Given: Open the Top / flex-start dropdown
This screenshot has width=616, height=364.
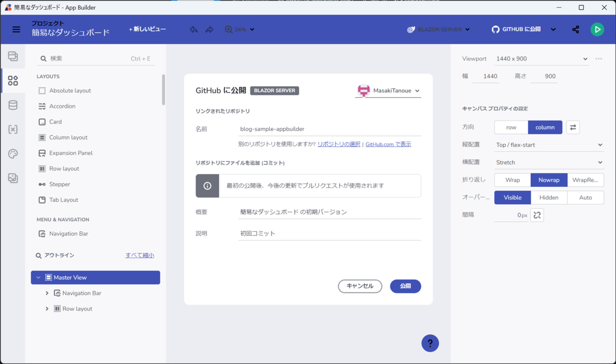Looking at the screenshot, I should tap(549, 145).
